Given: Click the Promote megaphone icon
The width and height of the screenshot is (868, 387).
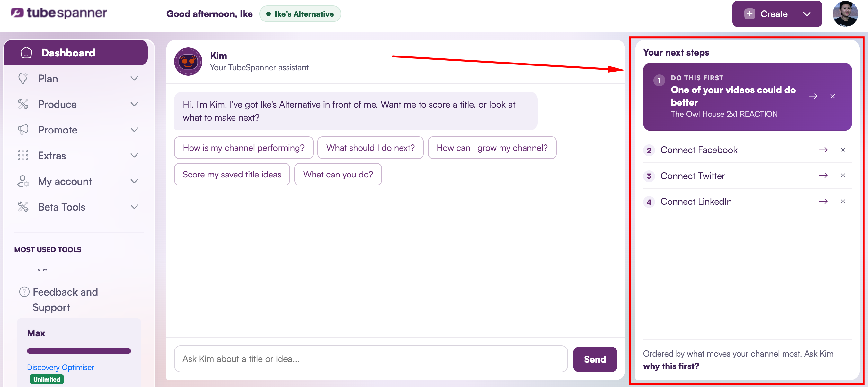Looking at the screenshot, I should (23, 130).
